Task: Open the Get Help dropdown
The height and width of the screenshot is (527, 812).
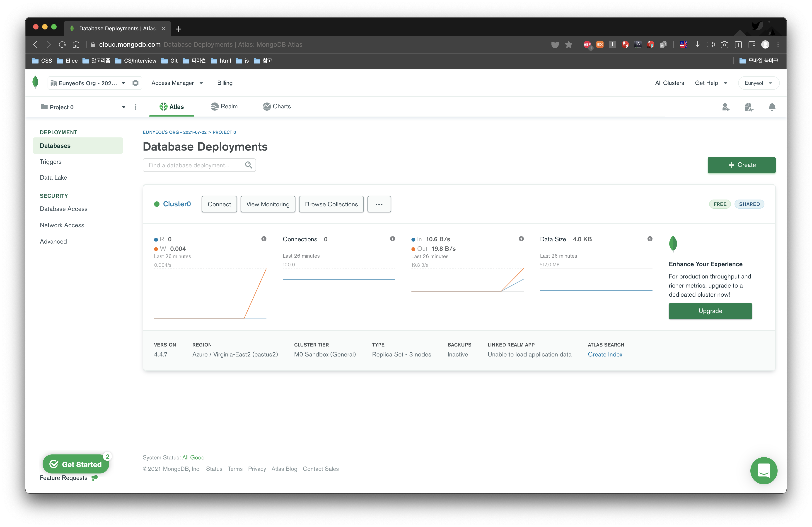Action: [711, 83]
